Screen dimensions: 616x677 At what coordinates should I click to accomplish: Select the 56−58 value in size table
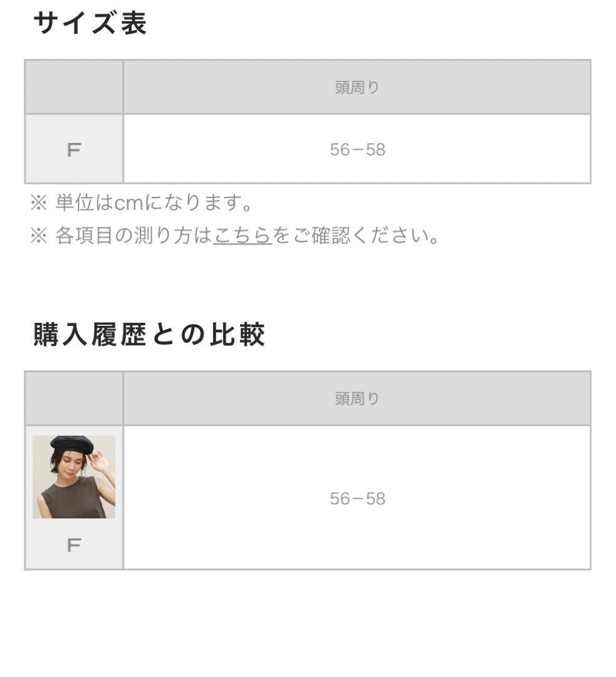pyautogui.click(x=357, y=150)
